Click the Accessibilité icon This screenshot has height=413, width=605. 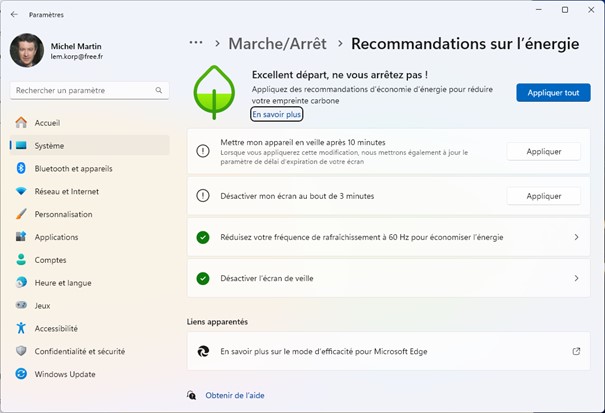click(x=20, y=328)
